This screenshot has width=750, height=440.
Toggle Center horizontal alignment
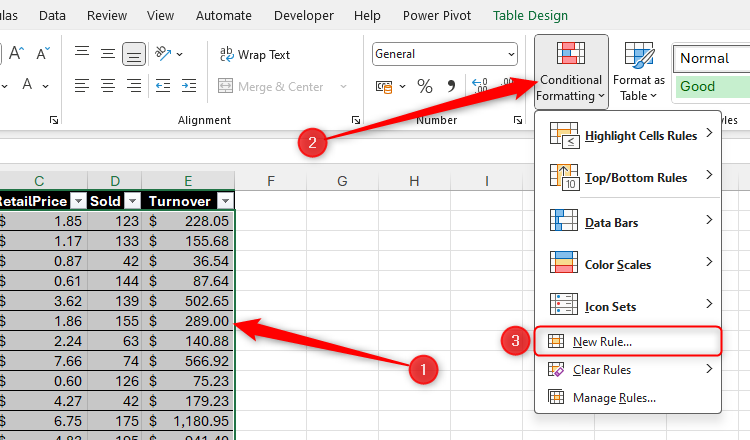(107, 86)
